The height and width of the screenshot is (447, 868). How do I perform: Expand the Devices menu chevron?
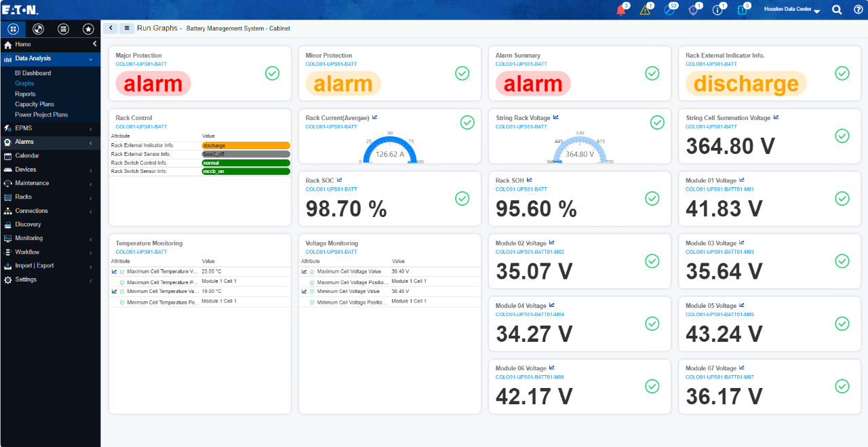91,170
